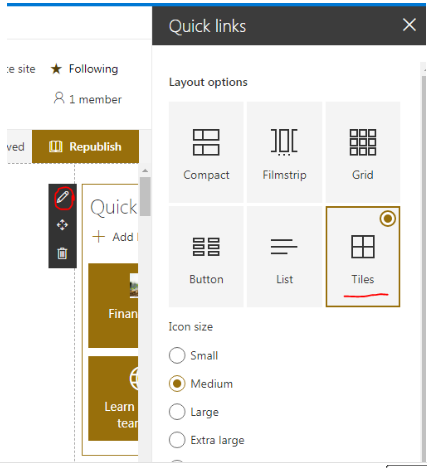Open the Learn team tile

(113, 399)
